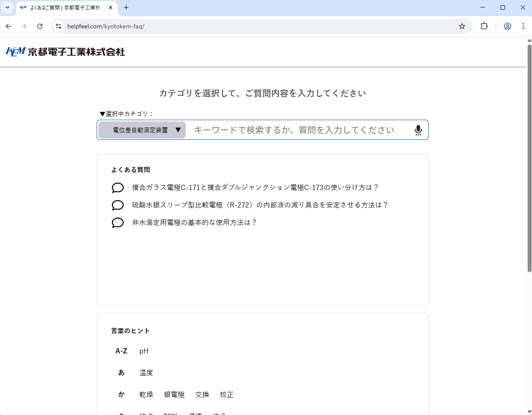
Task: Bookmark this page with star icon
Action: click(462, 26)
